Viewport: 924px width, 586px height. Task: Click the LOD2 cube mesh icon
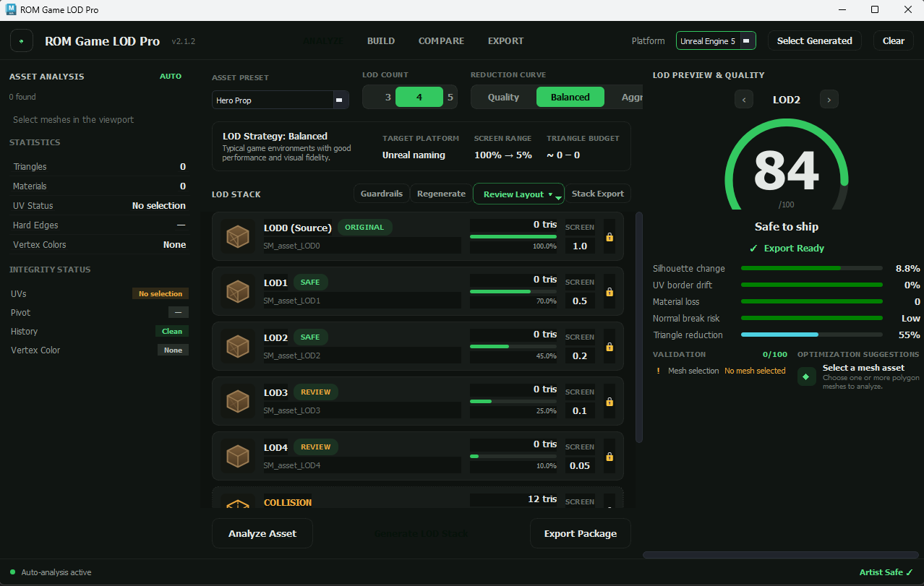click(x=238, y=346)
